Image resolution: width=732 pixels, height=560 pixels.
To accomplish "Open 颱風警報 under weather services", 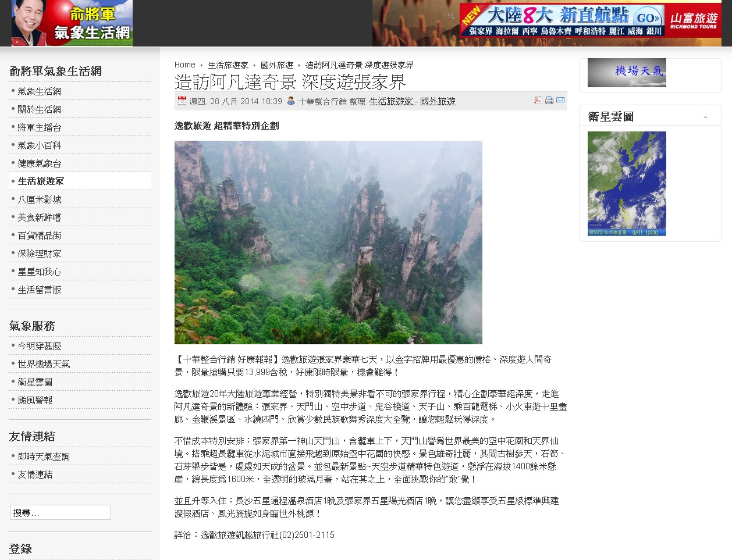I will (x=35, y=400).
